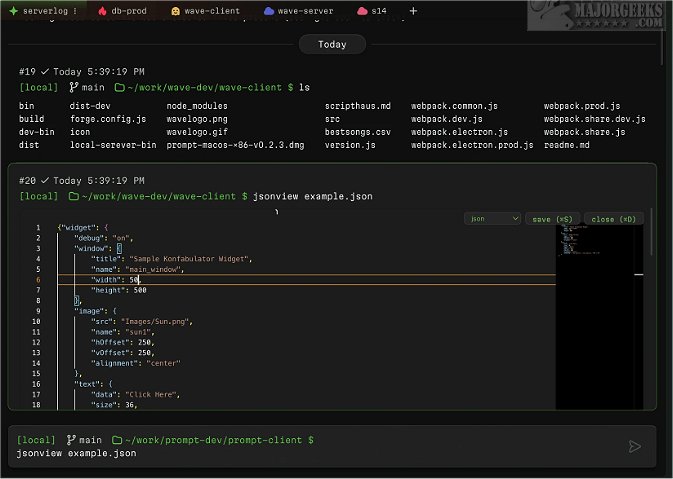Click the icon on the s14 tab

pyautogui.click(x=361, y=10)
